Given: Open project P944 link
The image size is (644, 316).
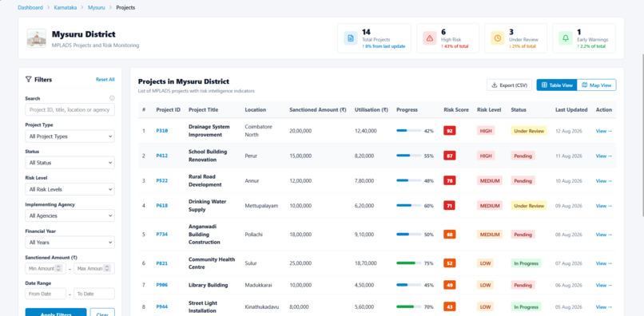Looking at the screenshot, I should [162, 306].
